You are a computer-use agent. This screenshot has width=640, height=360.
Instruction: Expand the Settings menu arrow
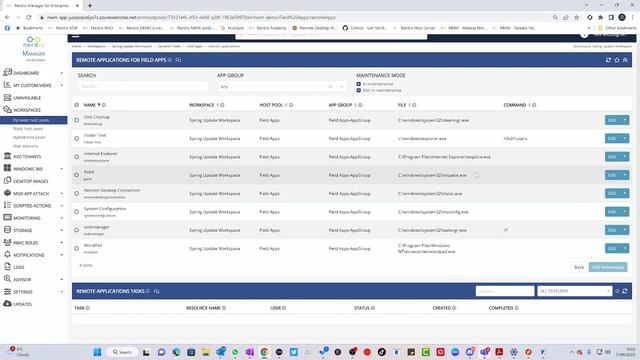[62, 292]
